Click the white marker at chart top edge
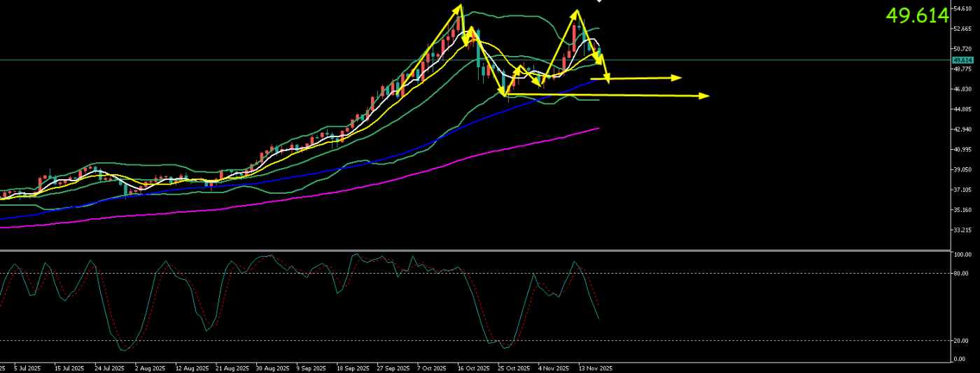 pyautogui.click(x=599, y=1)
